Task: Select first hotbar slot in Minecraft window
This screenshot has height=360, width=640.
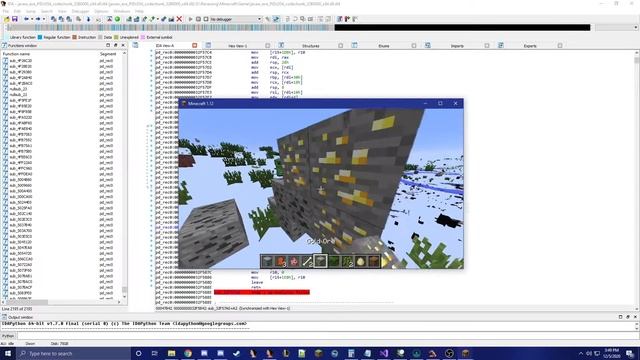Action: point(267,261)
